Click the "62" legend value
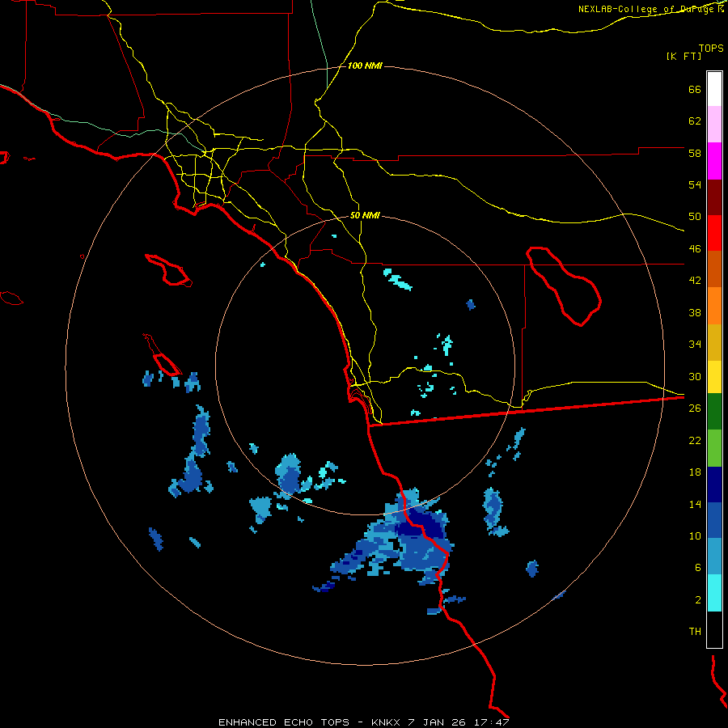Screen dimensions: 728x728 [695, 121]
